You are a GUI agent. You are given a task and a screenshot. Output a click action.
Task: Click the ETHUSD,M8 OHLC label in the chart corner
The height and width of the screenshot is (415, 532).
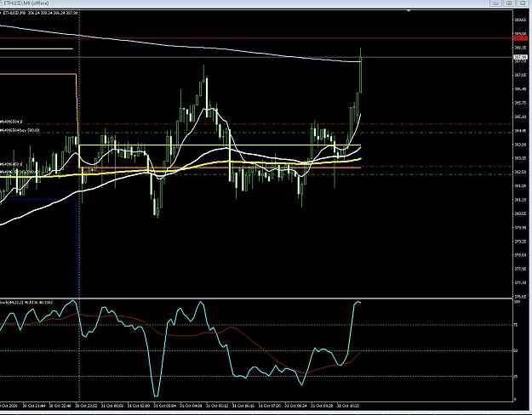tap(40, 13)
